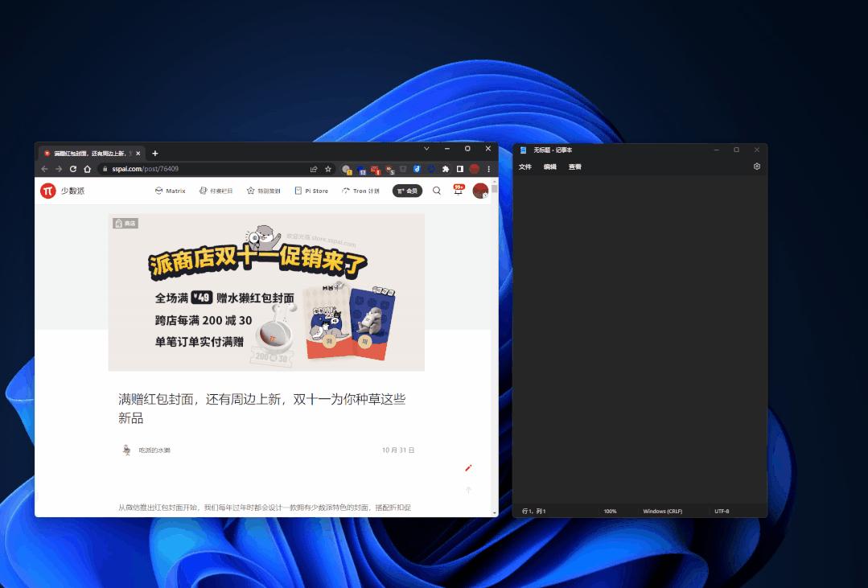Viewport: 868px width, 588px height.
Task: Open author 吃派的水獭 profile
Action: tap(154, 450)
